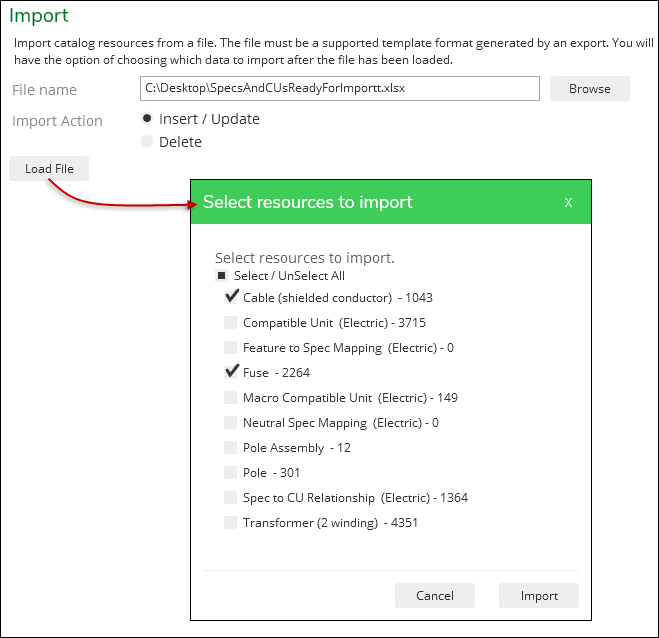This screenshot has width=659, height=638.
Task: Check Macro Compatible Unit (Electric) - 149
Action: [x=230, y=398]
